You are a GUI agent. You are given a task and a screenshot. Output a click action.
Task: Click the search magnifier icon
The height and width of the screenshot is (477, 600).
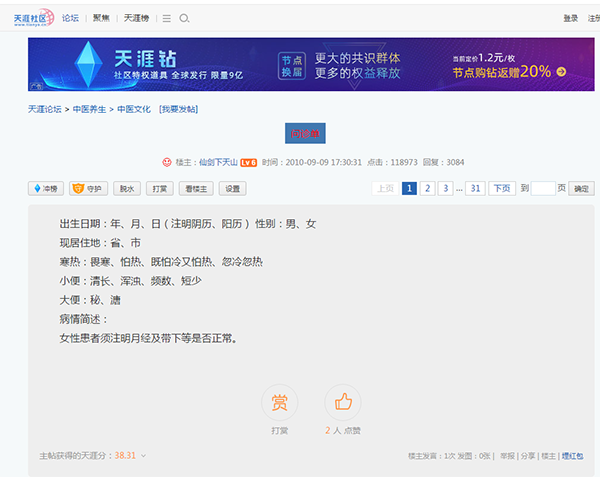(184, 18)
